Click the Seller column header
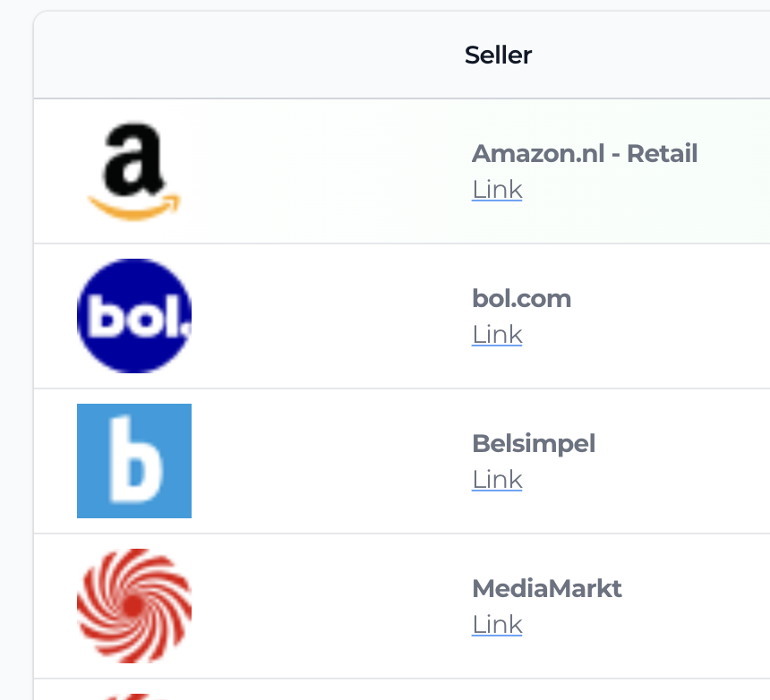The image size is (770, 700). pyautogui.click(x=498, y=55)
